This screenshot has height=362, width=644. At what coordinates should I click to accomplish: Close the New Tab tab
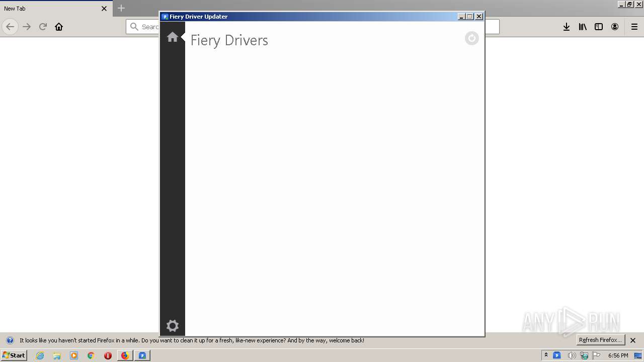104,9
